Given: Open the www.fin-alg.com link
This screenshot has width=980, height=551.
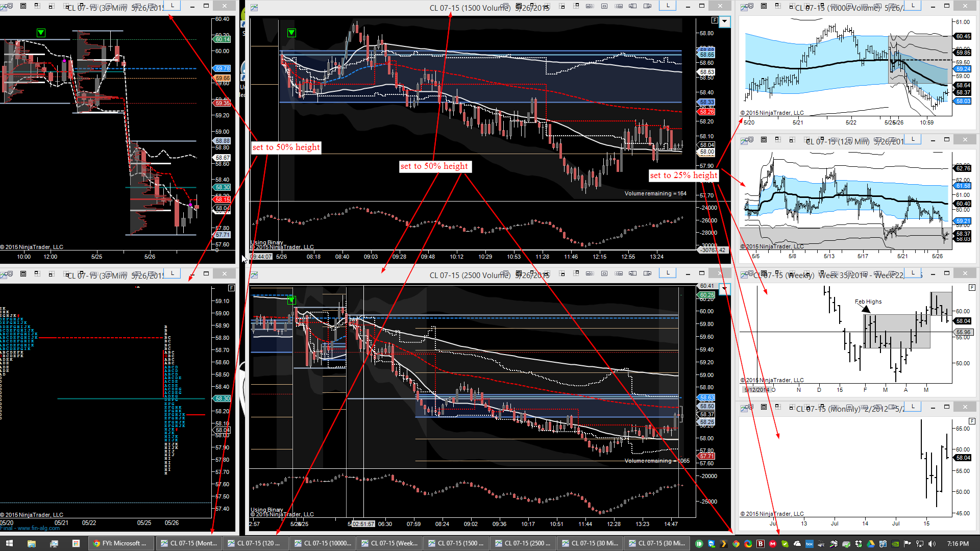Looking at the screenshot, I should (x=38, y=528).
